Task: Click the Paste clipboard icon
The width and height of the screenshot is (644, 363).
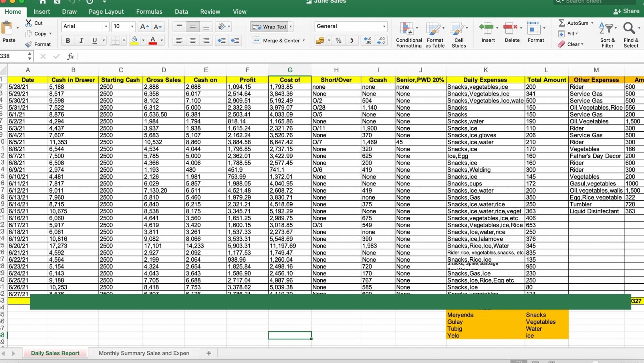Action: click(x=7, y=28)
